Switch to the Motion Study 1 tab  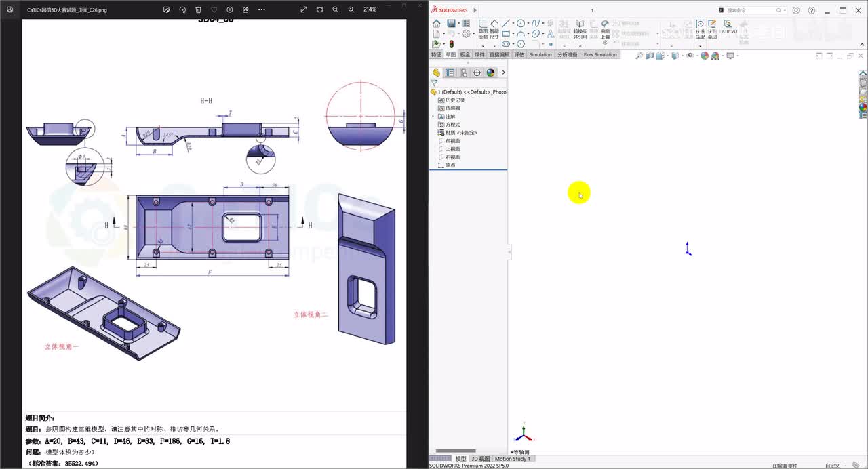(x=513, y=459)
